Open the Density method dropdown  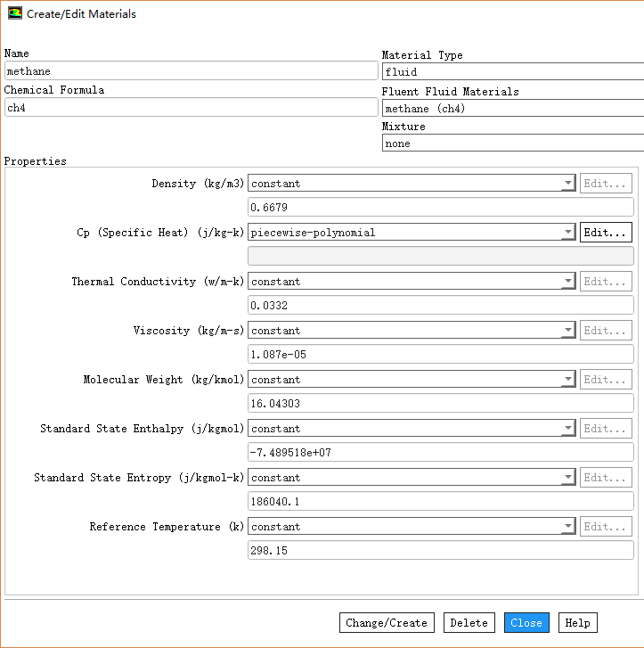412,184
